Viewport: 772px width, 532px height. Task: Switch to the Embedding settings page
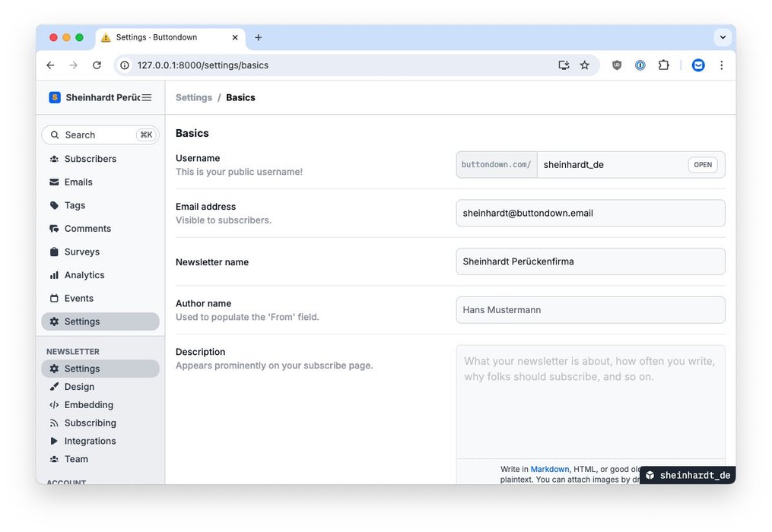[88, 405]
